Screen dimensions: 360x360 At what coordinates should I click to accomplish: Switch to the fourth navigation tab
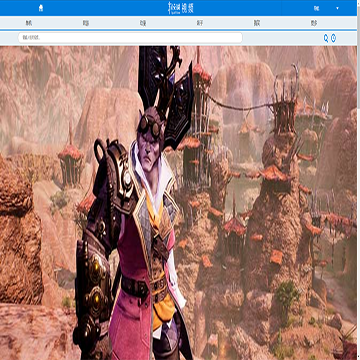coord(200,23)
